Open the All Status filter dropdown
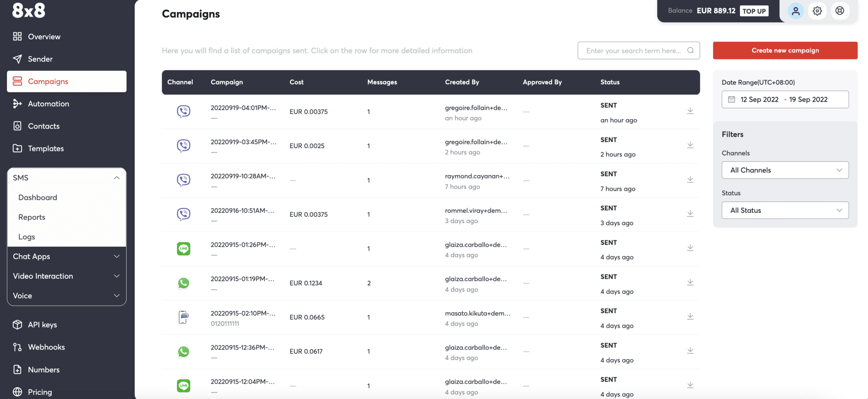Image resolution: width=868 pixels, height=399 pixels. click(x=785, y=211)
